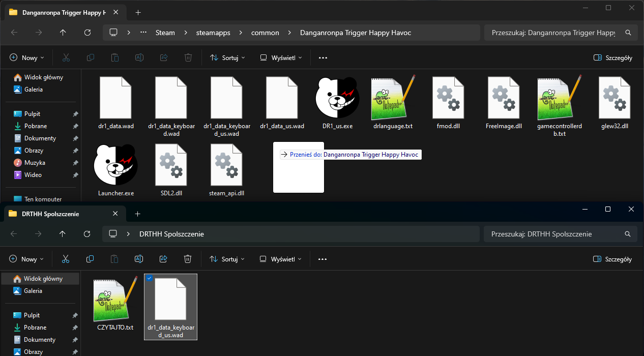Switch to Danganronpa Trigger Happy Havoc tab
Image resolution: width=644 pixels, height=356 pixels.
tap(64, 12)
